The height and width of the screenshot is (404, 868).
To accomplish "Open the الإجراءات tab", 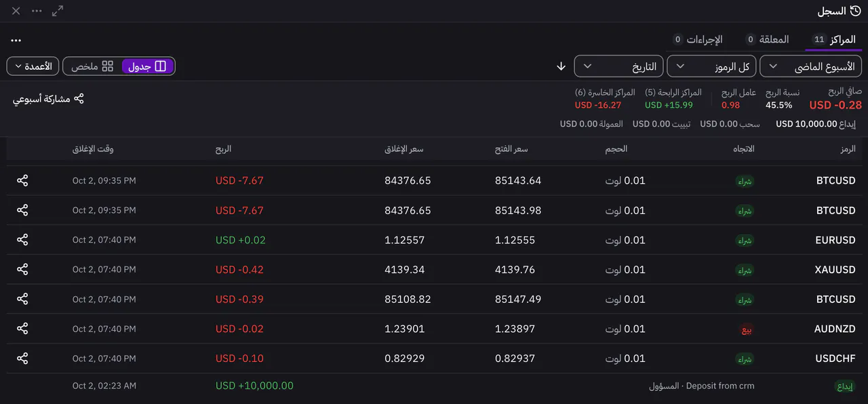I will (697, 39).
